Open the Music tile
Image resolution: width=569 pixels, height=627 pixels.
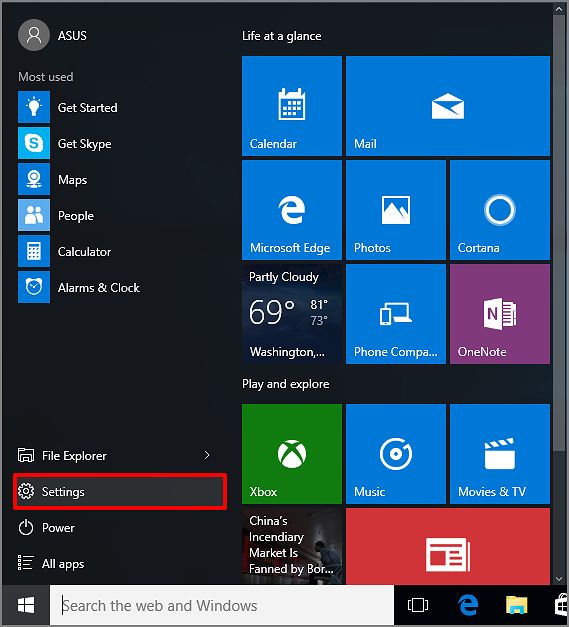click(x=395, y=454)
